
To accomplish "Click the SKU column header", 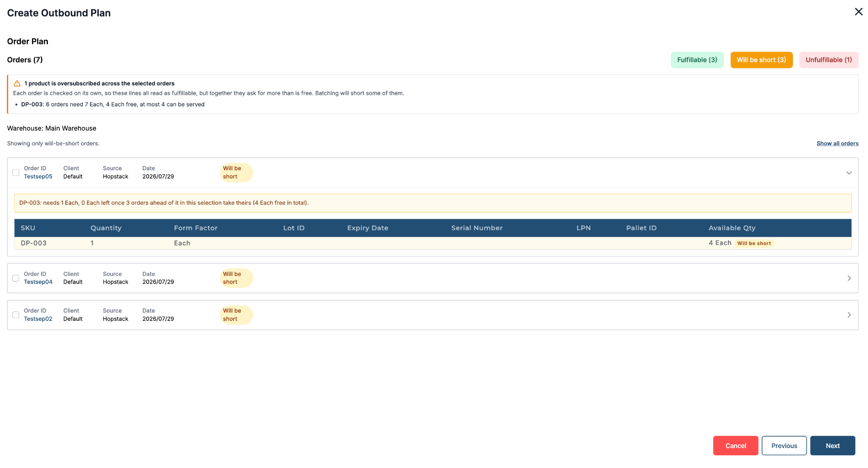I will 28,228.
